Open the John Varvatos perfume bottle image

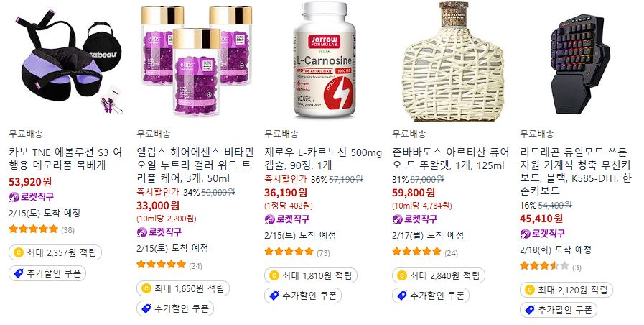point(452,62)
